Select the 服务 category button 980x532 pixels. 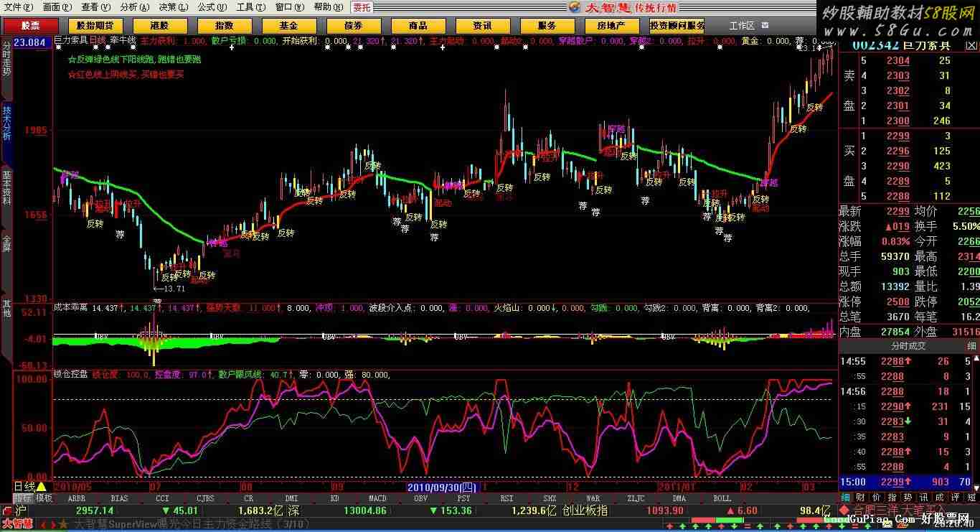coord(547,25)
